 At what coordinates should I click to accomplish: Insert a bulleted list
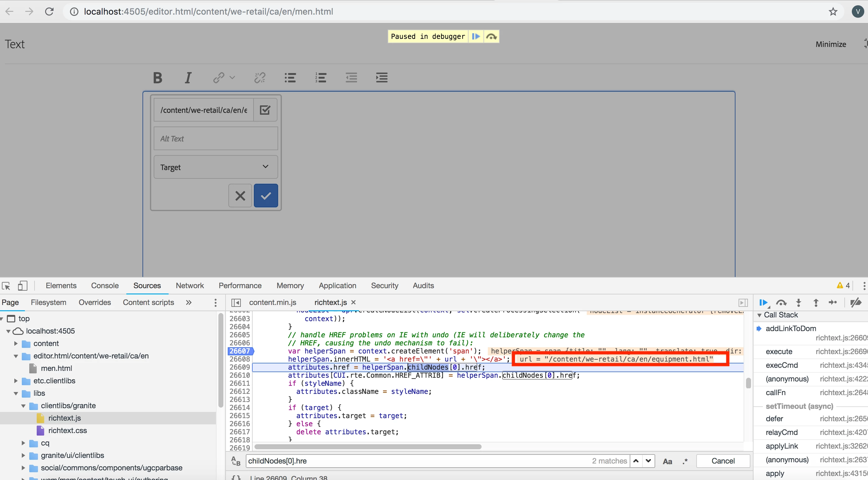tap(290, 77)
